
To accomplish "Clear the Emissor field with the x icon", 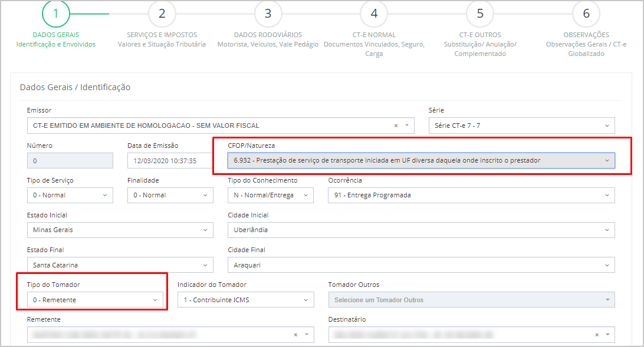I will (x=396, y=126).
